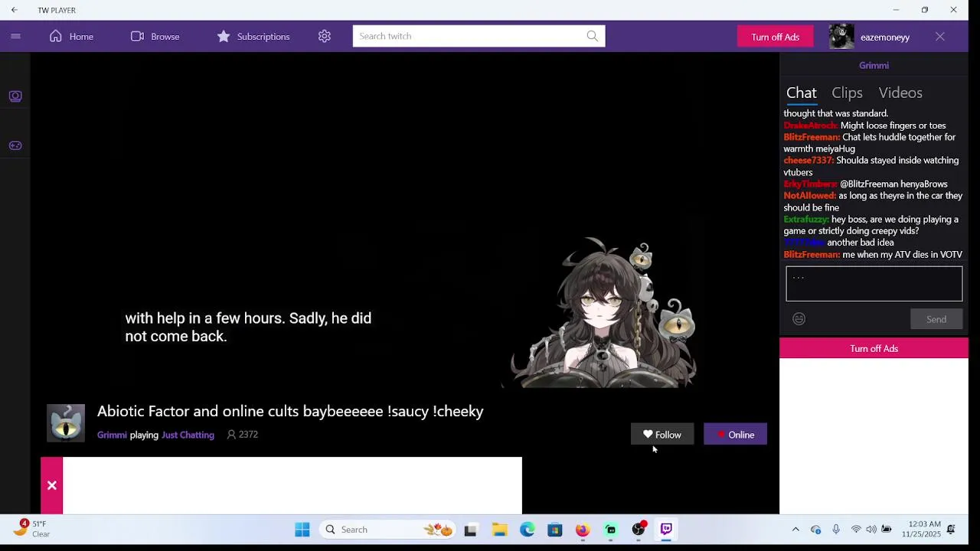Viewport: 980px width, 551px height.
Task: Click the magnifier search icon
Action: tap(593, 36)
